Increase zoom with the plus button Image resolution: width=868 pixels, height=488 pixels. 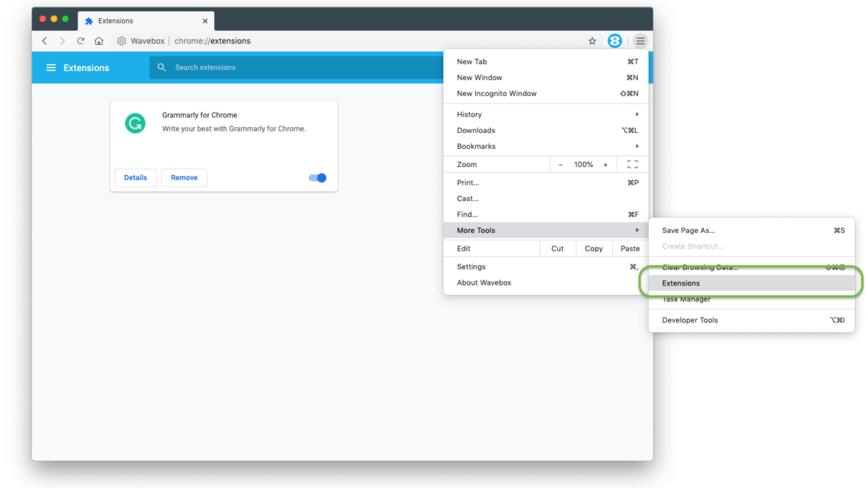click(605, 165)
